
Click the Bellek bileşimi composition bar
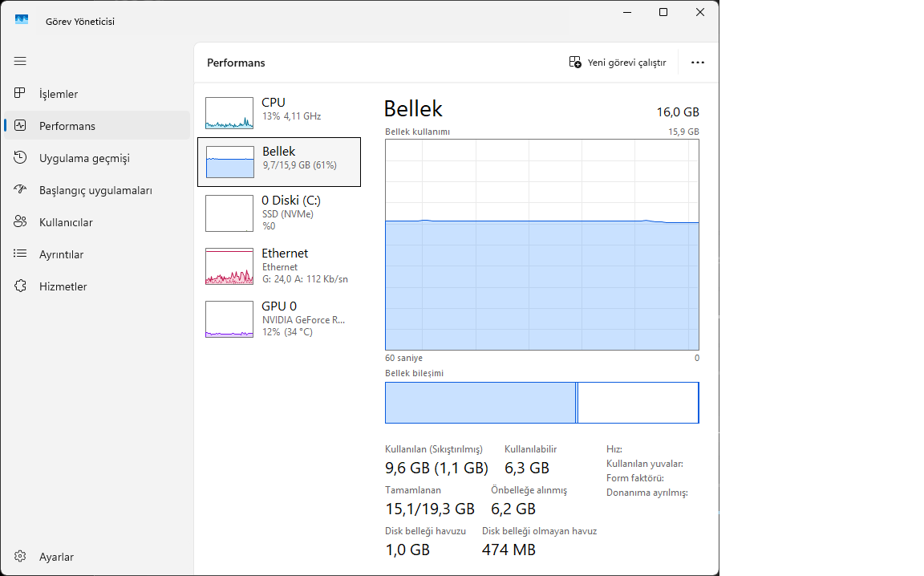pos(541,403)
